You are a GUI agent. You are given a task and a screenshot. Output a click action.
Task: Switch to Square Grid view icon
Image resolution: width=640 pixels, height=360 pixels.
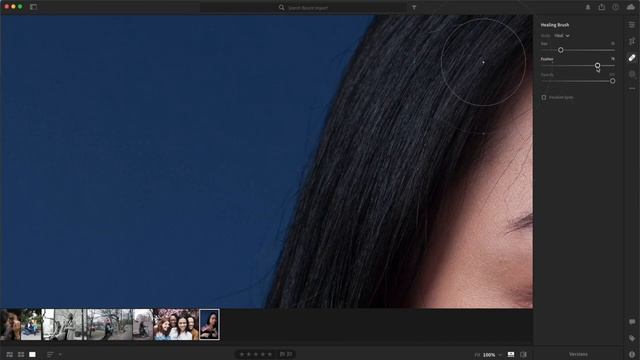click(21, 354)
